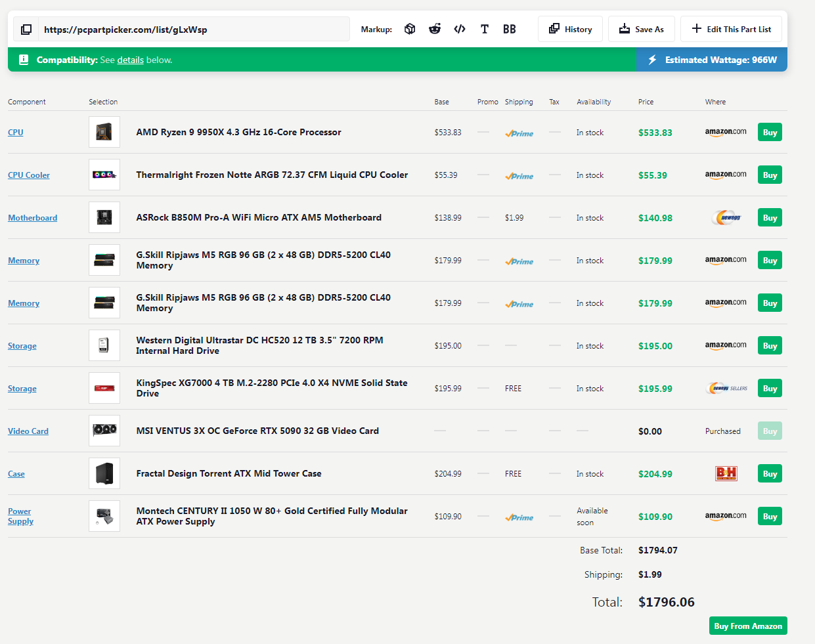Screen dimensions: 815x644
Task: Click the Save As button
Action: (642, 29)
